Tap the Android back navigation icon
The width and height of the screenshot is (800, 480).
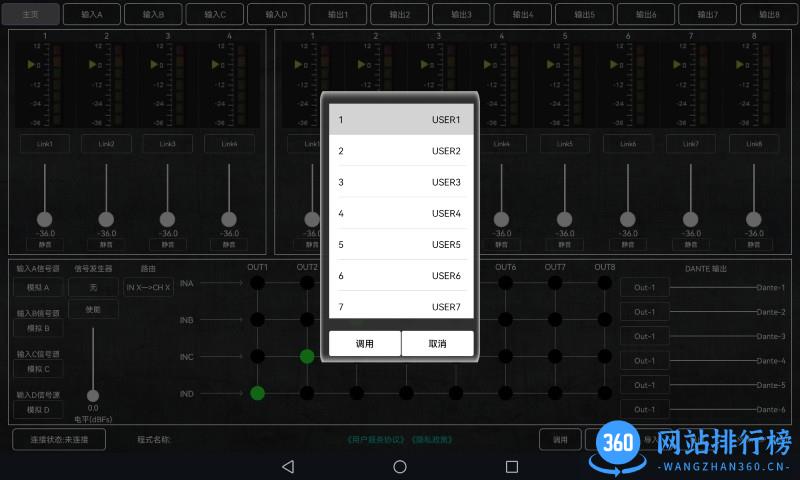tap(288, 466)
